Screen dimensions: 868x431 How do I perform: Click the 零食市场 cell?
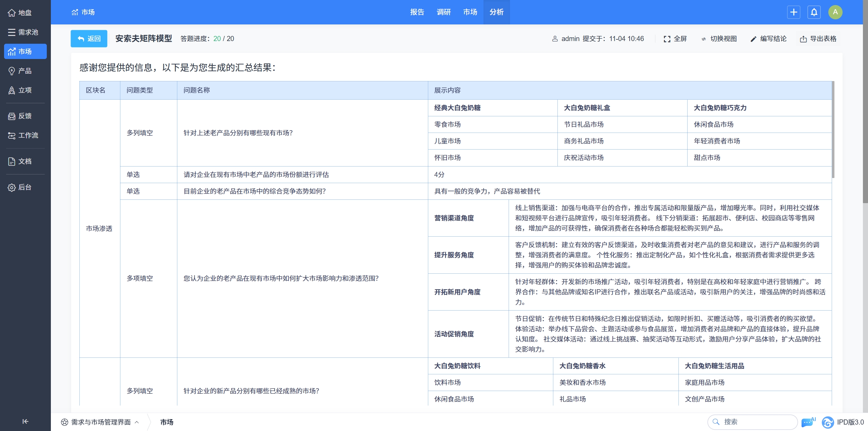(493, 124)
